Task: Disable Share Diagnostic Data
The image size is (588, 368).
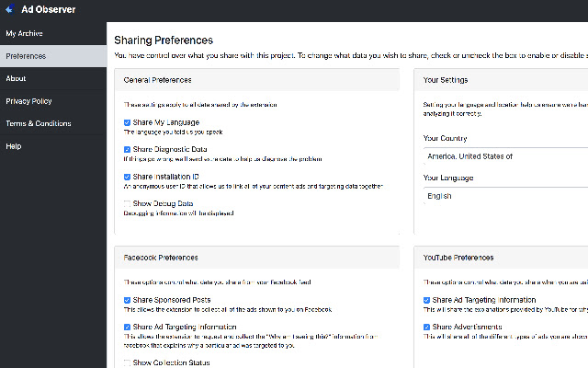Action: [127, 149]
